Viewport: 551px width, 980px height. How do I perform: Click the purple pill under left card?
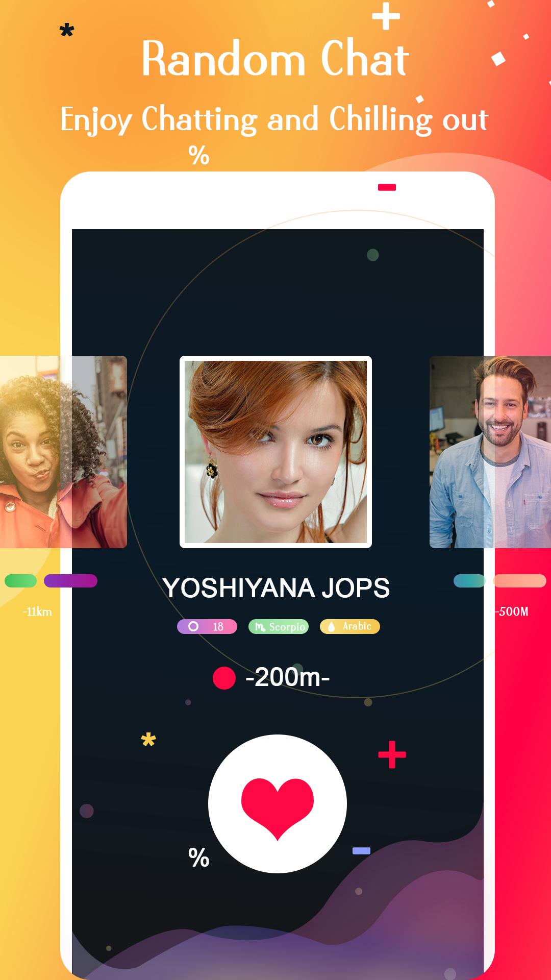70,581
